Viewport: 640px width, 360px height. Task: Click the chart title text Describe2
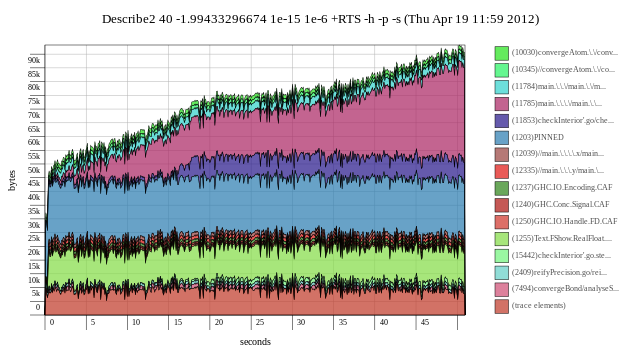(x=129, y=19)
